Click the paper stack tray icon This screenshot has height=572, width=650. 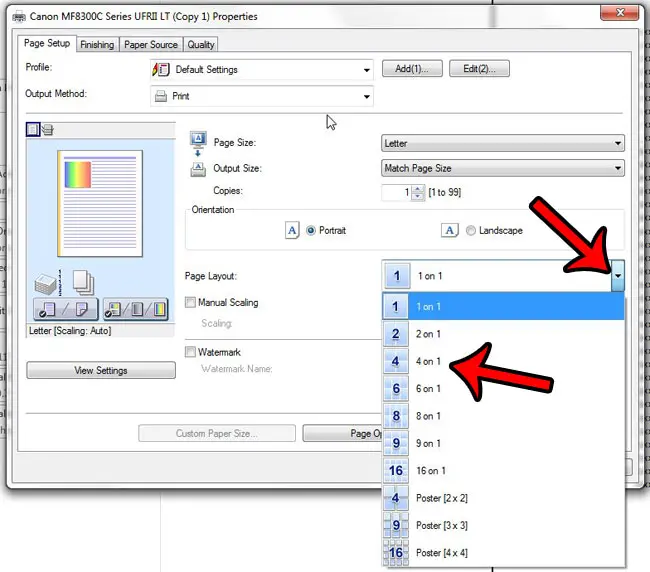(46, 284)
